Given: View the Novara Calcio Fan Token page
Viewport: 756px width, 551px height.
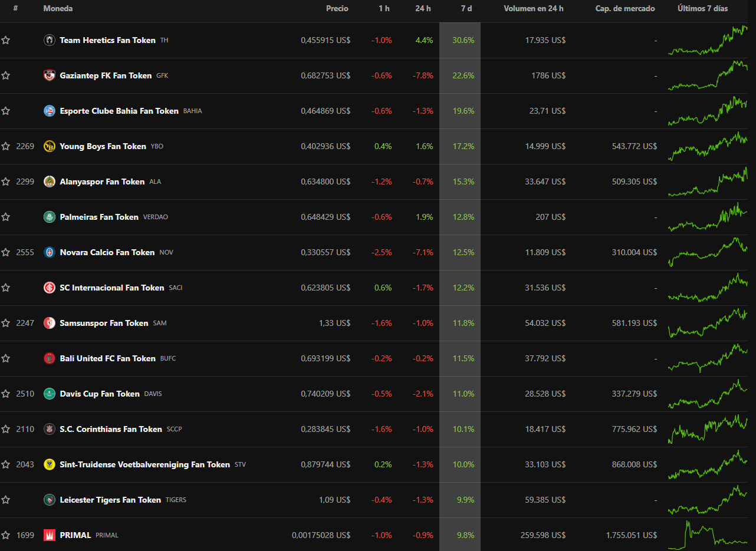Looking at the screenshot, I should pos(107,252).
